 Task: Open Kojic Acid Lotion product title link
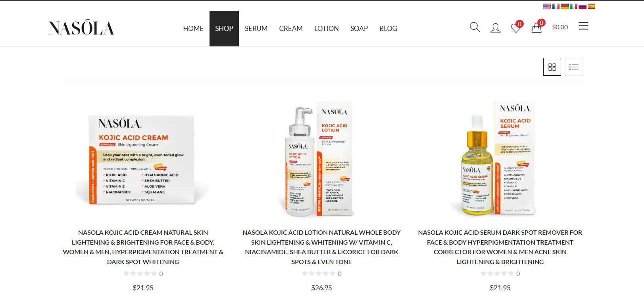tap(322, 247)
